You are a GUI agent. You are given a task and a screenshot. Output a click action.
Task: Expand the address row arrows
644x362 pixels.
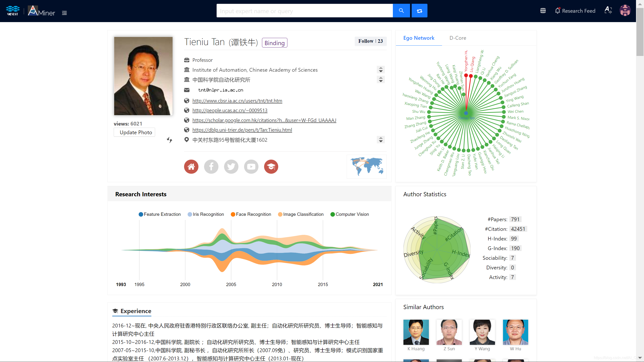click(381, 140)
